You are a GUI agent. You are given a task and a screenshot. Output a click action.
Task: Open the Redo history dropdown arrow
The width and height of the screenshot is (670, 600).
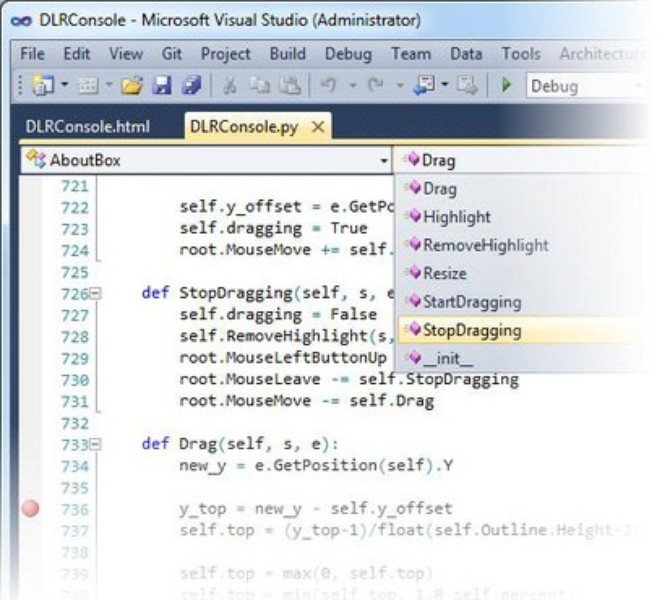[400, 85]
